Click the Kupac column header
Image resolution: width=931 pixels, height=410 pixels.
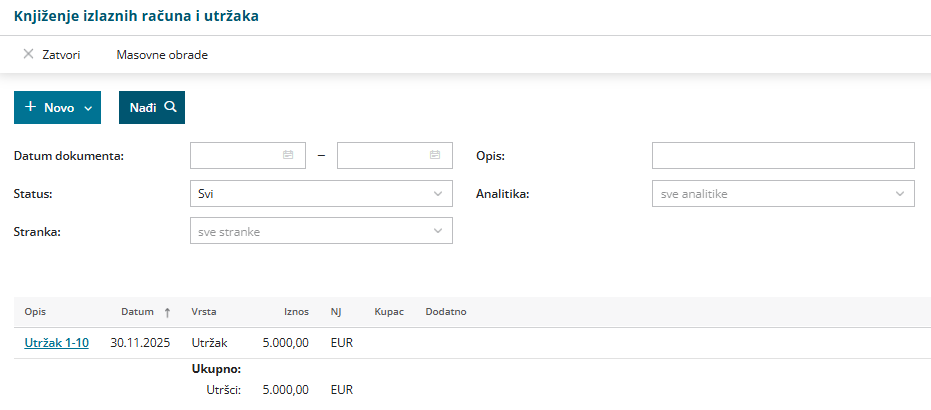pos(389,312)
